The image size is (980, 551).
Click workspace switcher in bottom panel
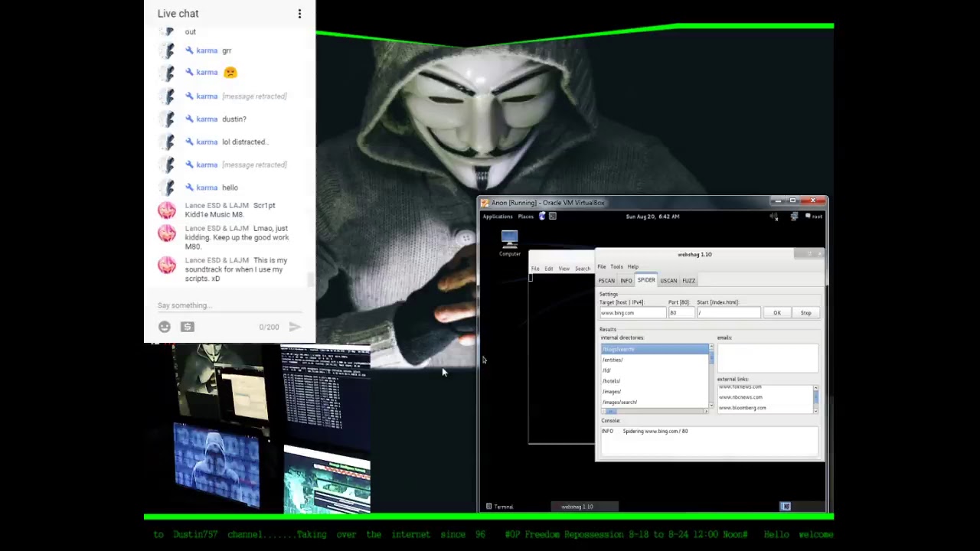[x=786, y=507]
